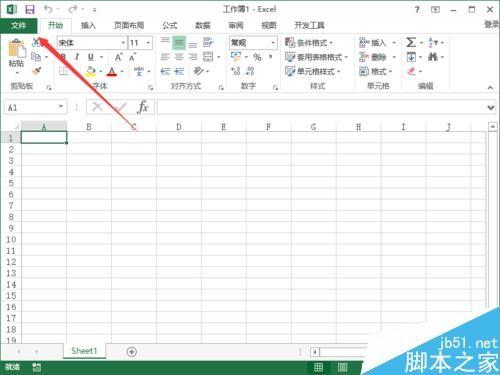This screenshot has width=500, height=375.
Task: Select the Format Painter brush
Action: [36, 71]
